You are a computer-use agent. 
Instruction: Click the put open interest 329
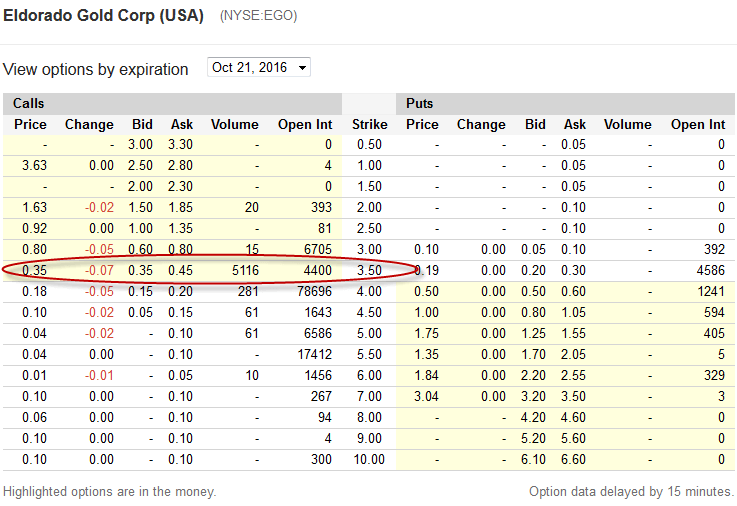(x=714, y=376)
